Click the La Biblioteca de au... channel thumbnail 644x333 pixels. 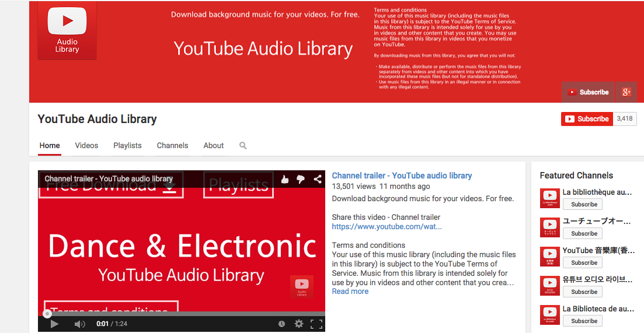tap(550, 316)
